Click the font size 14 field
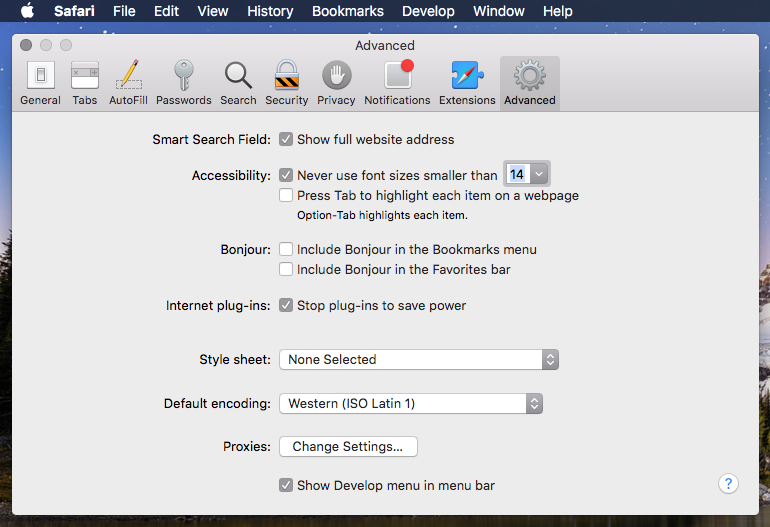Screen dimensions: 770x527 pos(518,174)
